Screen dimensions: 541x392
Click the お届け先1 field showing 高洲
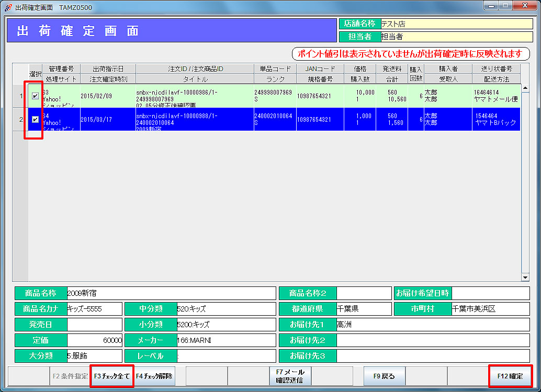click(432, 325)
